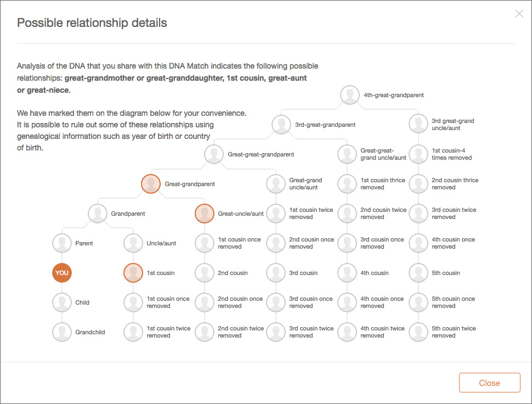Click the Parent avatar icon
Image resolution: width=532 pixels, height=404 pixels.
tap(62, 243)
